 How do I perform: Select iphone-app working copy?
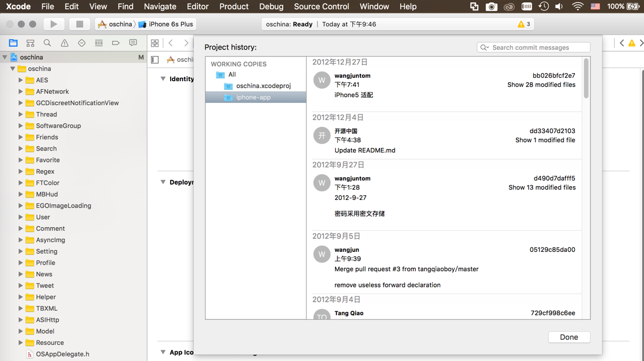pos(255,97)
